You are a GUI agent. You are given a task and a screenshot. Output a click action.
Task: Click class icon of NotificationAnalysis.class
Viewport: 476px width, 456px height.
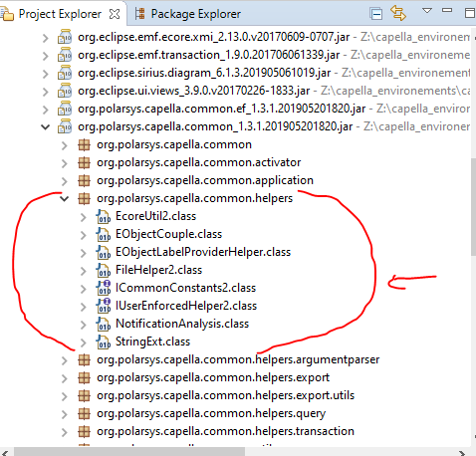point(103,325)
